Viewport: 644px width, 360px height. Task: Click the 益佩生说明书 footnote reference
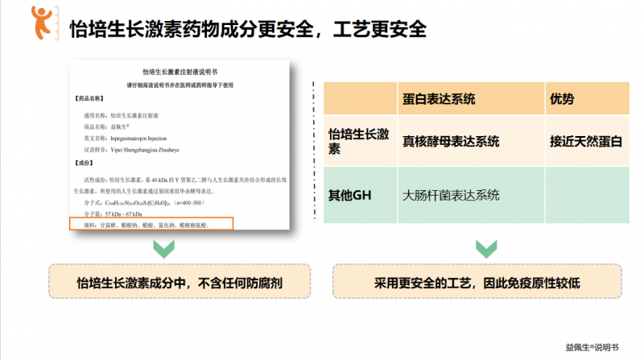[x=592, y=348]
